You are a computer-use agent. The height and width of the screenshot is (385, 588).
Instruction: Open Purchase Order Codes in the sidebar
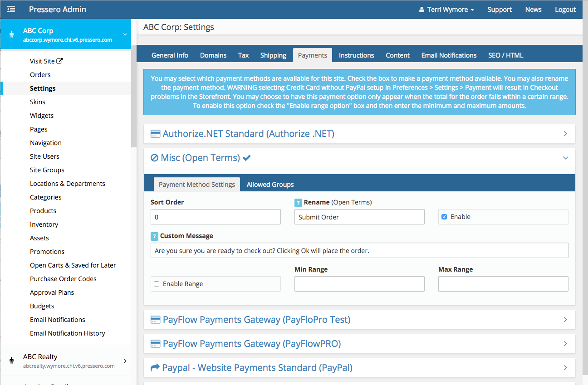click(x=63, y=279)
